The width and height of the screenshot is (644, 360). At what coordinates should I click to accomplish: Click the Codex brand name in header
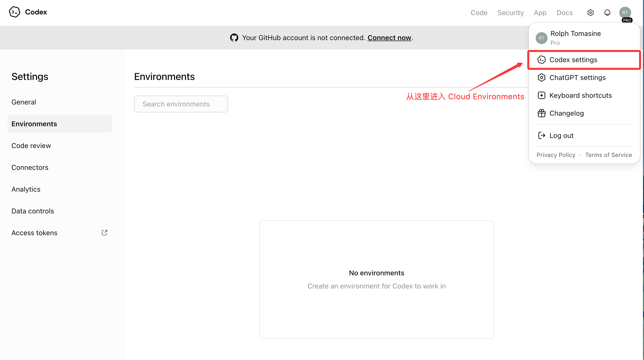coord(36,12)
